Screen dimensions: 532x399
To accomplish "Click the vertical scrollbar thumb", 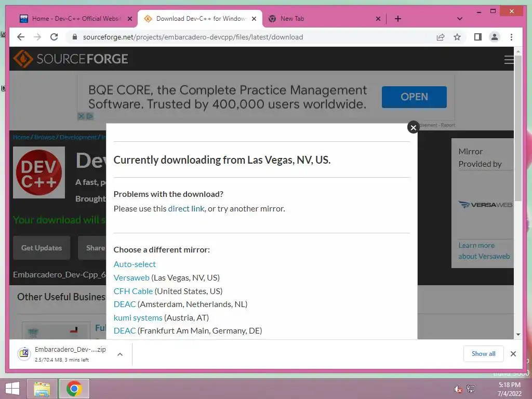I will point(518,128).
